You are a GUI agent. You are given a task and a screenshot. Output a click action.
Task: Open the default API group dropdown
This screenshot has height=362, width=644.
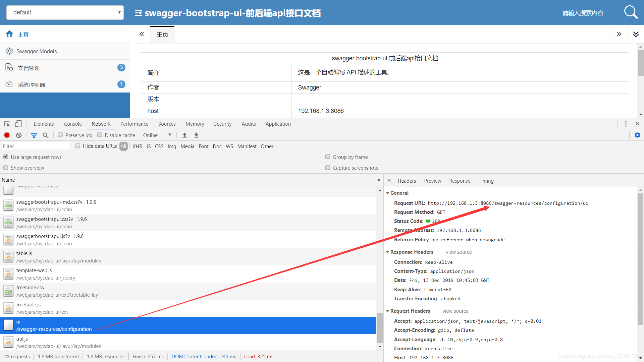click(65, 12)
